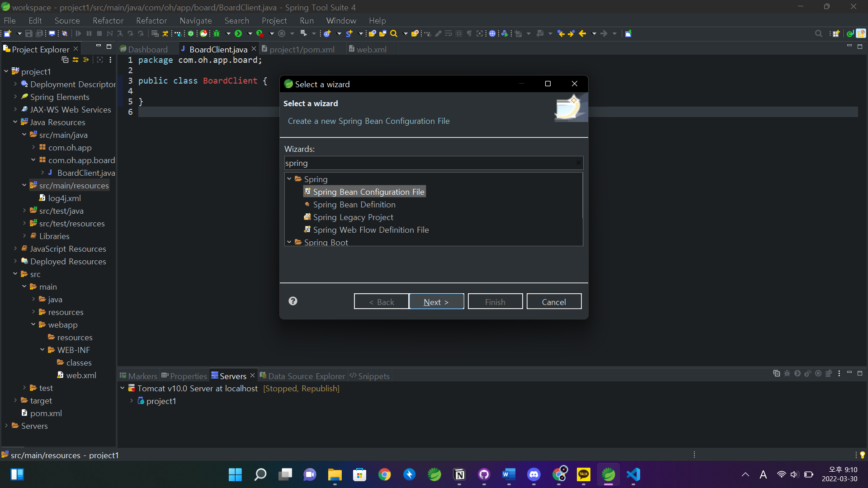Collapse the Tomcat v10.0 Server node
Viewport: 868px width, 488px height.
[x=123, y=388]
